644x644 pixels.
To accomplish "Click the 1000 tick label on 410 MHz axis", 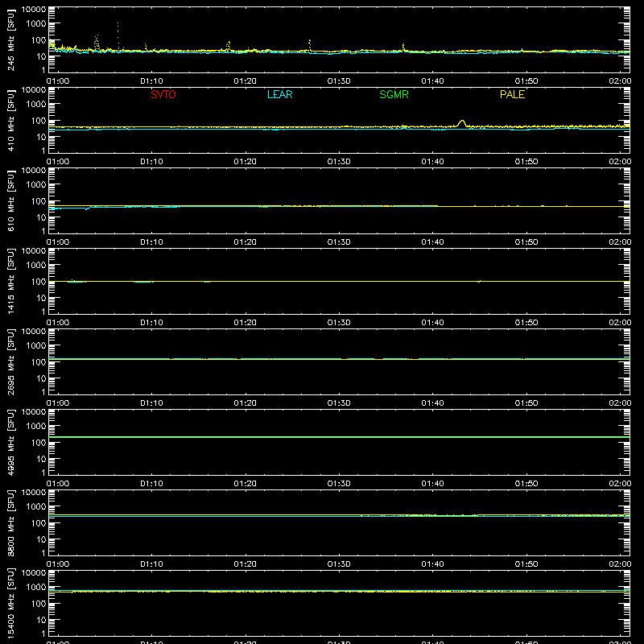I will pyautogui.click(x=36, y=105).
